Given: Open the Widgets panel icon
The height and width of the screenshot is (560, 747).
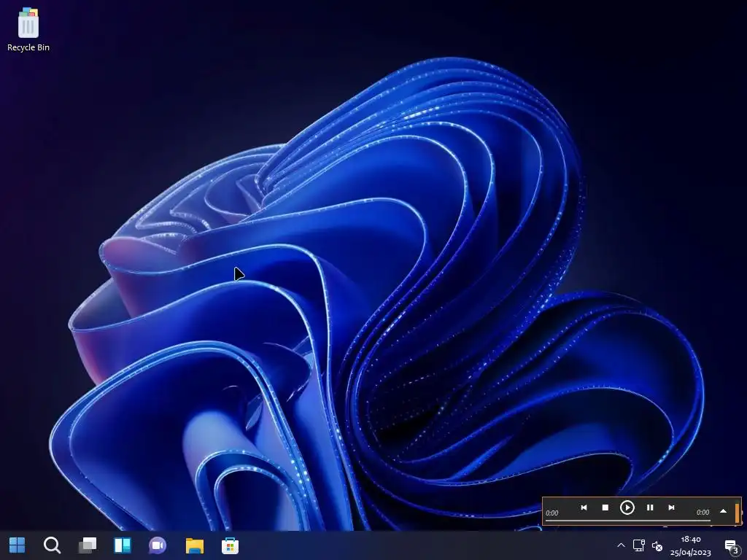Looking at the screenshot, I should coord(123,545).
